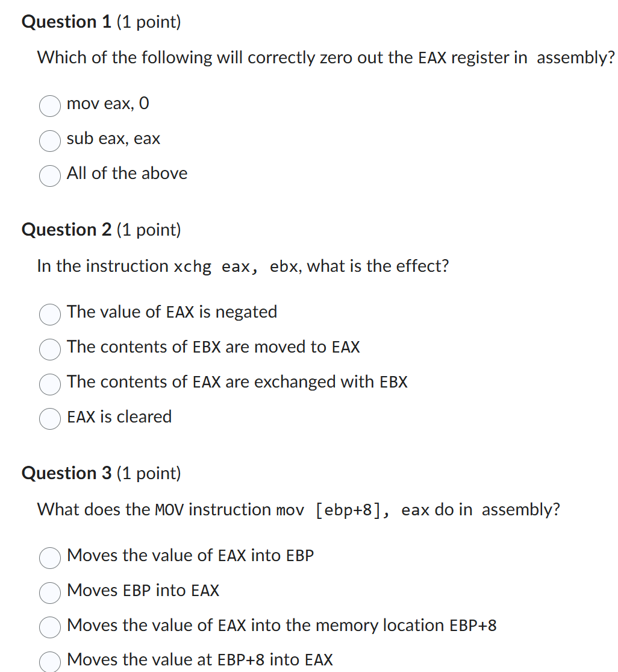
Task: Click the 'All of the above' answer text
Action: click(x=127, y=174)
